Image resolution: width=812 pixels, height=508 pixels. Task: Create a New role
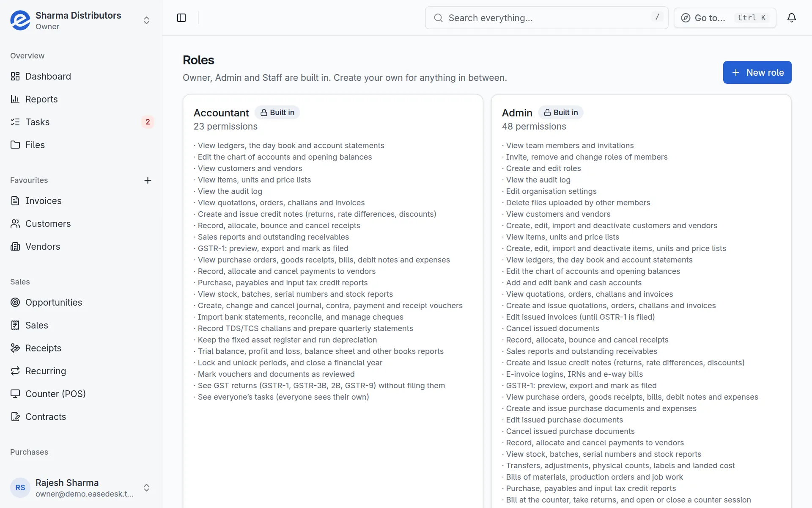coord(757,72)
